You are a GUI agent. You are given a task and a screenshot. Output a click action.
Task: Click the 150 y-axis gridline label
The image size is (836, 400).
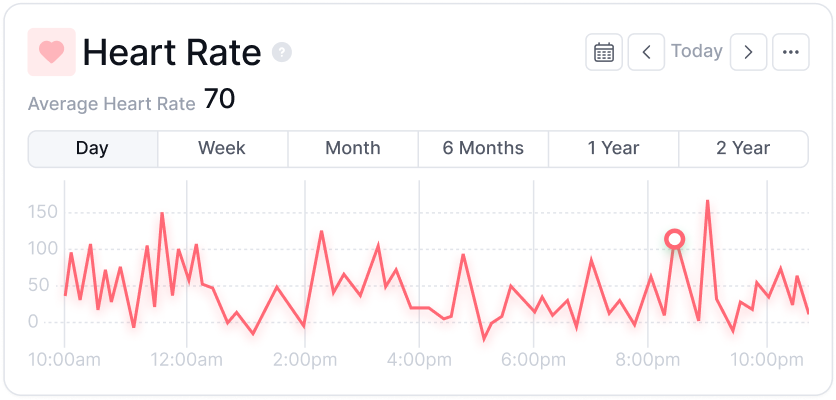(x=42, y=213)
